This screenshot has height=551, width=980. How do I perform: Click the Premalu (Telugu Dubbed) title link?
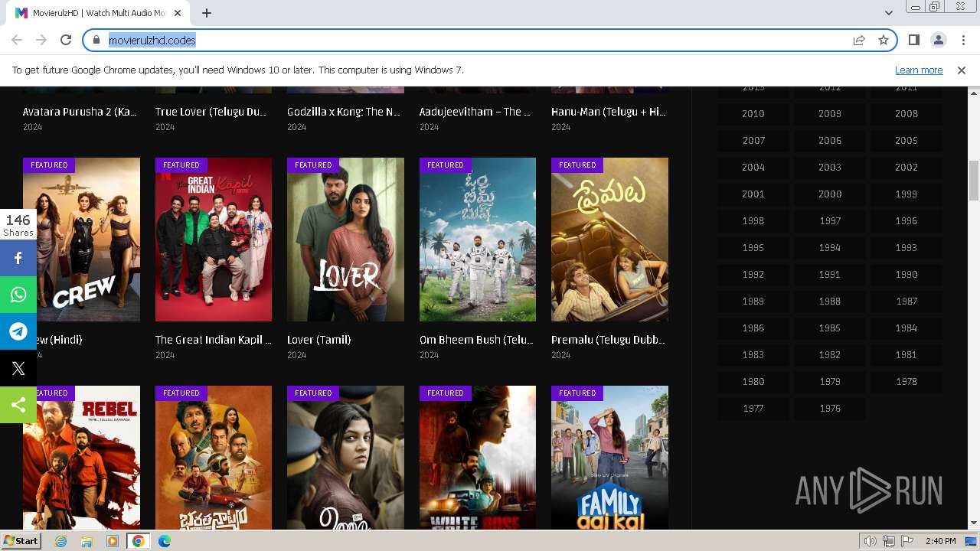point(608,340)
